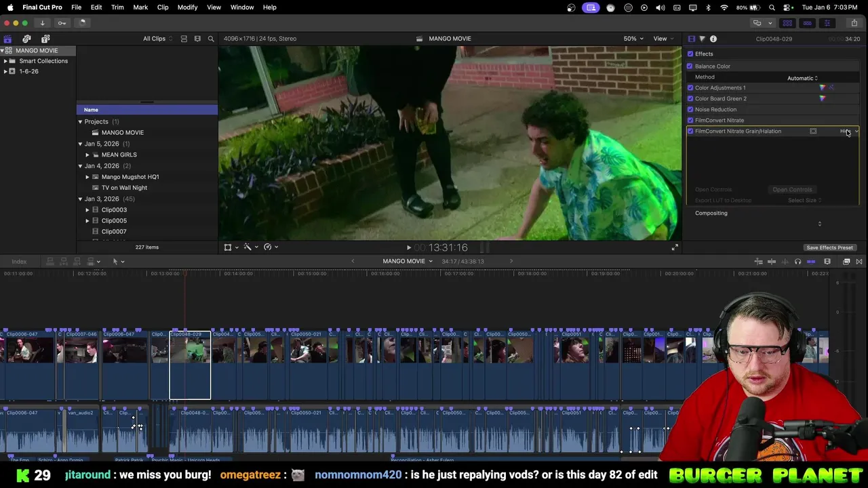Open the Clip menu
This screenshot has height=488, width=868.
(x=163, y=7)
